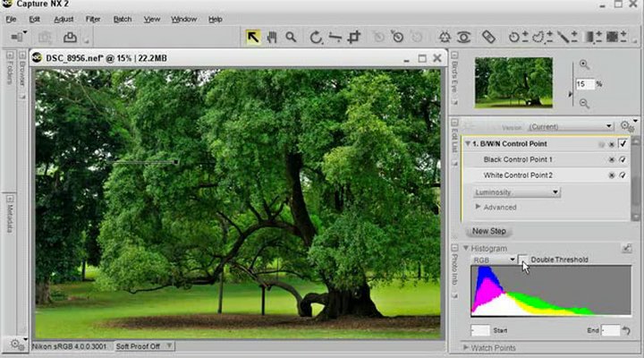Click the Rotate tool icon
The image size is (644, 358).
316,38
